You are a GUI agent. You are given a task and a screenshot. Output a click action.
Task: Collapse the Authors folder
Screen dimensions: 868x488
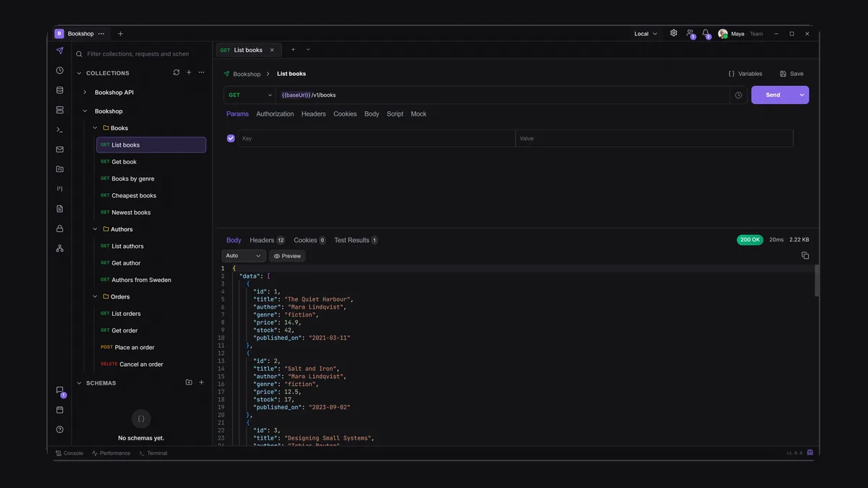point(95,229)
